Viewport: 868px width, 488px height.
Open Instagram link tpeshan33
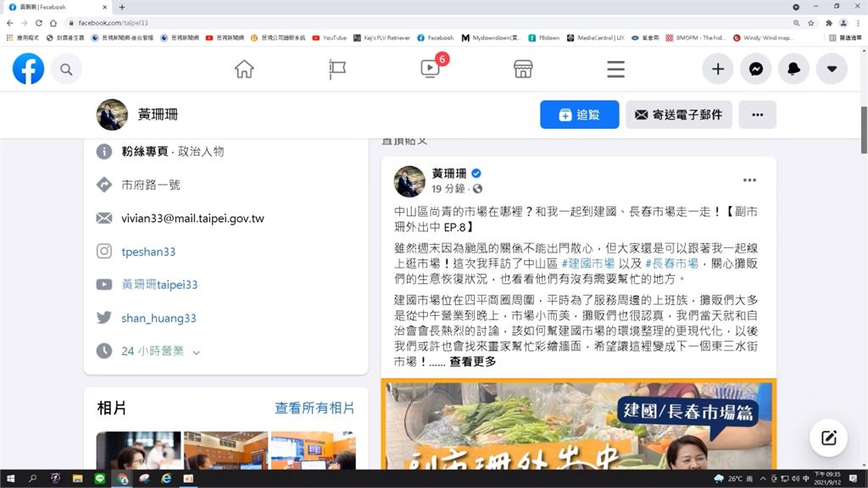coord(148,252)
